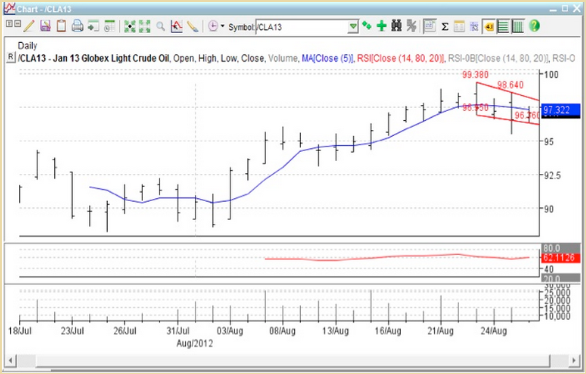Print the chart with the printer icon
586x374 pixels.
click(x=77, y=26)
